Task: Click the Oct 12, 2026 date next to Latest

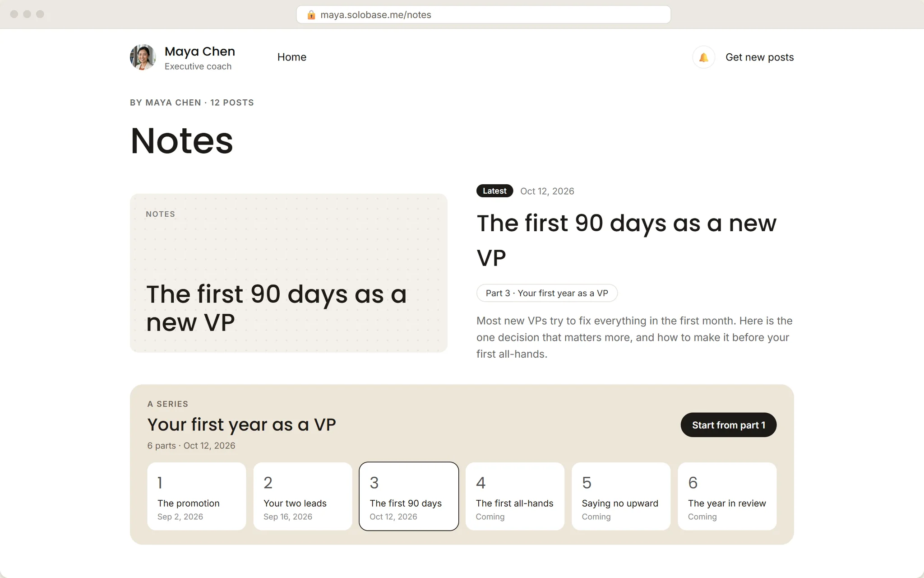Action: pos(547,191)
